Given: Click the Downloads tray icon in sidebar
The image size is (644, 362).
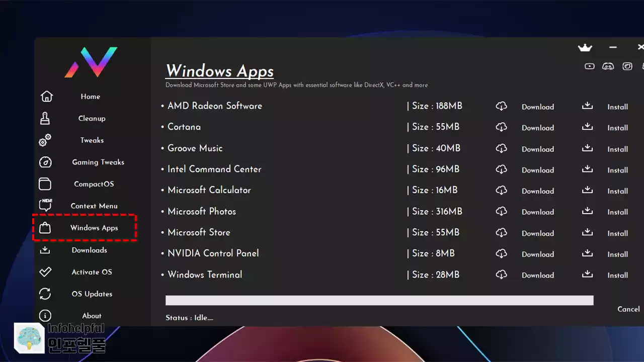Looking at the screenshot, I should (45, 250).
